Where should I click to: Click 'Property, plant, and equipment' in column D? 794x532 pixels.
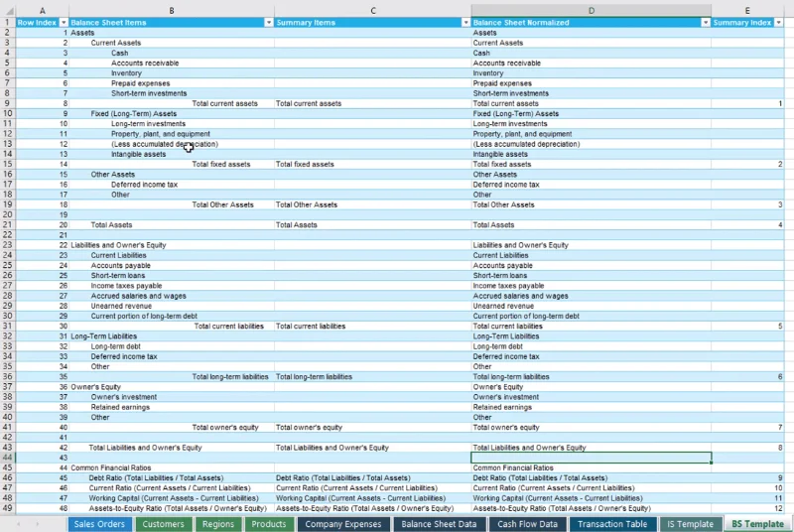[x=522, y=134]
